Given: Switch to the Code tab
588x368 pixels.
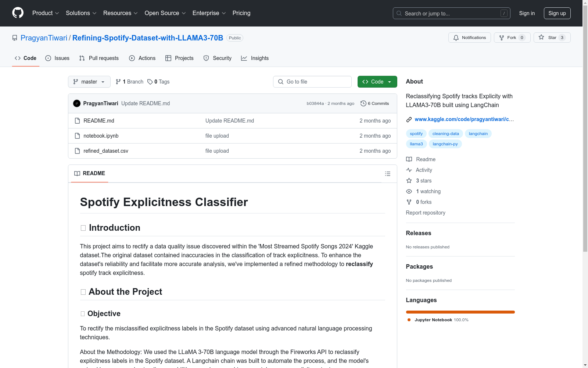Looking at the screenshot, I should pos(26,58).
